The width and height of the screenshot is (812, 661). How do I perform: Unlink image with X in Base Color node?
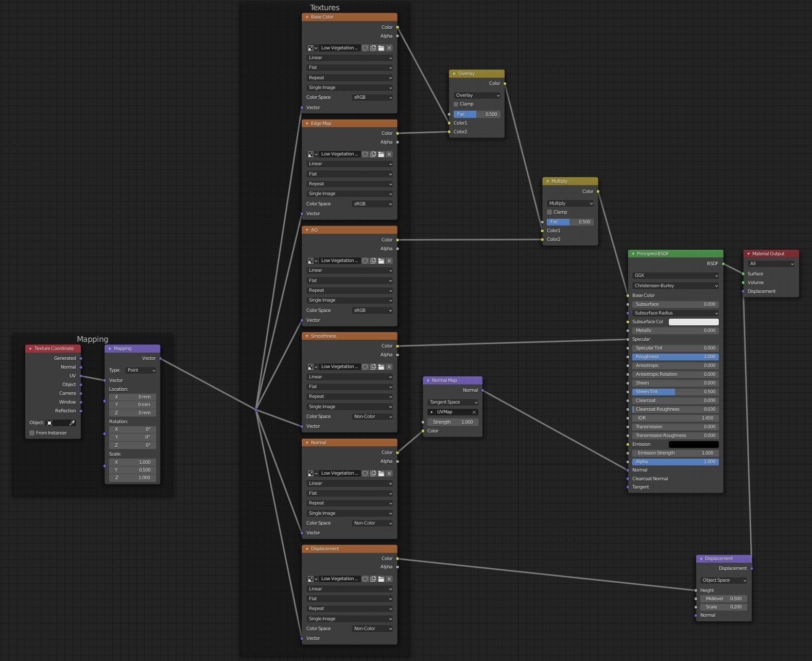click(x=389, y=48)
